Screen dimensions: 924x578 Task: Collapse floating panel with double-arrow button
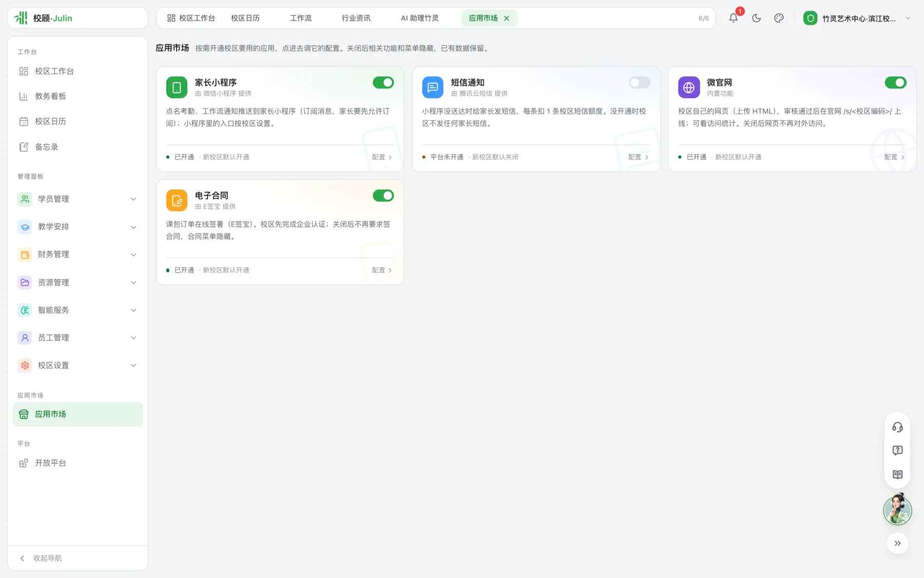click(x=897, y=543)
